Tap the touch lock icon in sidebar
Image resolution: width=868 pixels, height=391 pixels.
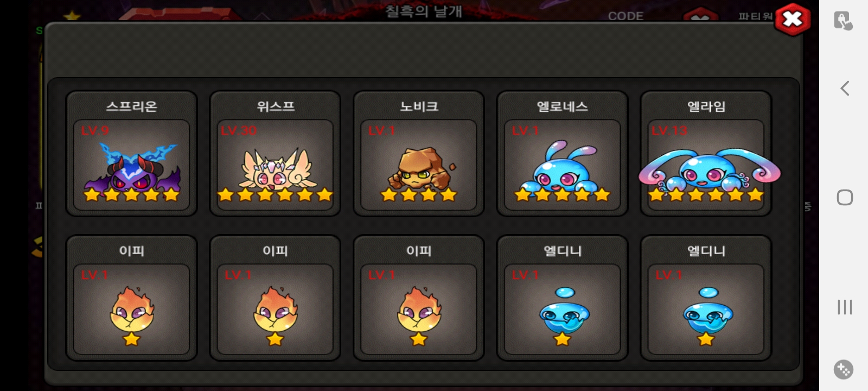pyautogui.click(x=843, y=21)
